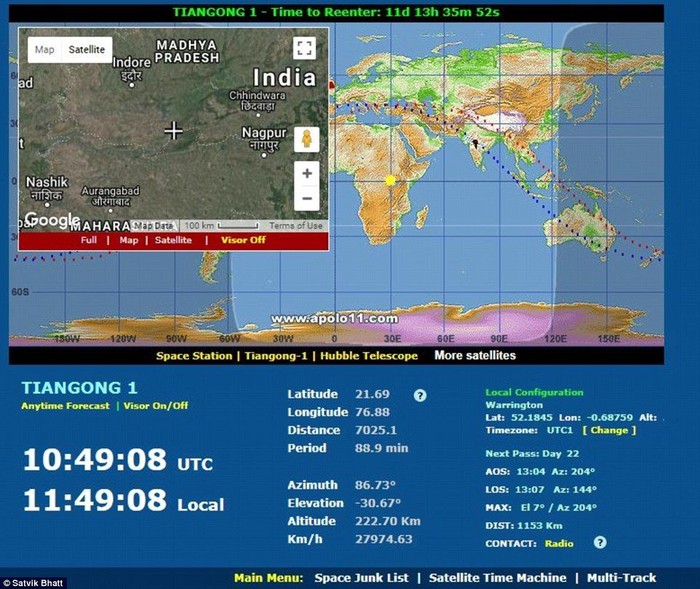Open help icon beside Latitude value

[420, 395]
